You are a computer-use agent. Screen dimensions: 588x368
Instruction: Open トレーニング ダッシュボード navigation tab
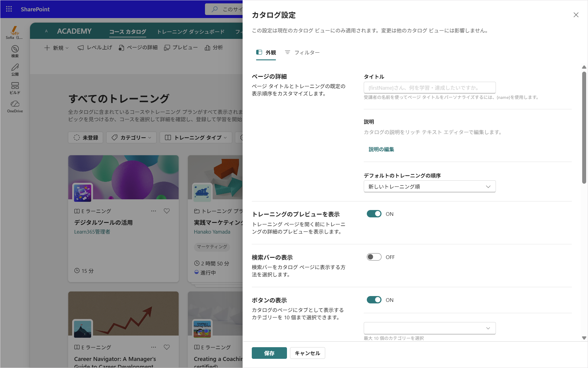pyautogui.click(x=191, y=32)
